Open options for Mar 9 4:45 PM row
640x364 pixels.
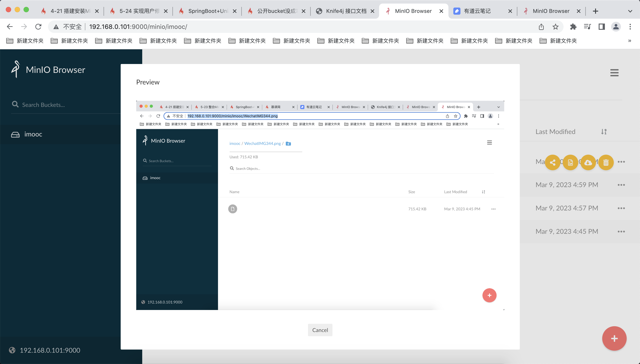pos(621,232)
